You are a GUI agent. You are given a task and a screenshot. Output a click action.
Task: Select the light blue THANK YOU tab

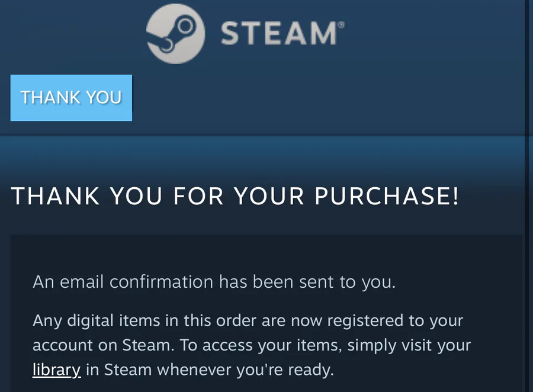pyautogui.click(x=72, y=98)
